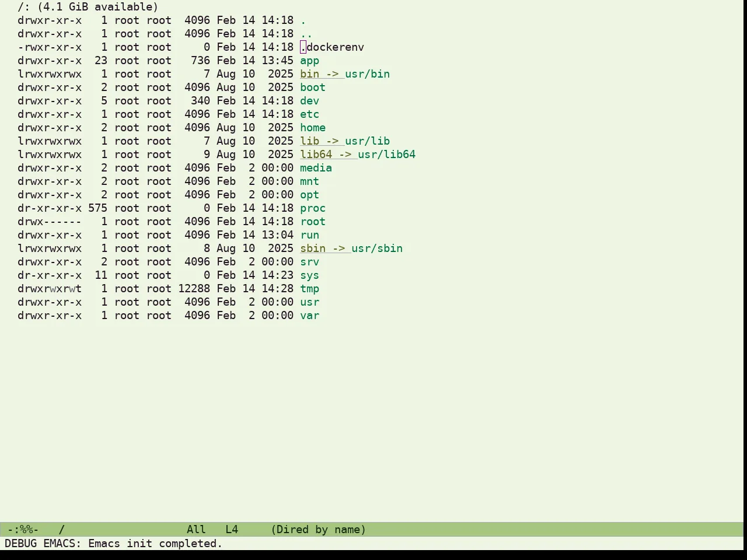Click 'All' position indicator in mode line
This screenshot has width=747, height=560.
pos(197,530)
